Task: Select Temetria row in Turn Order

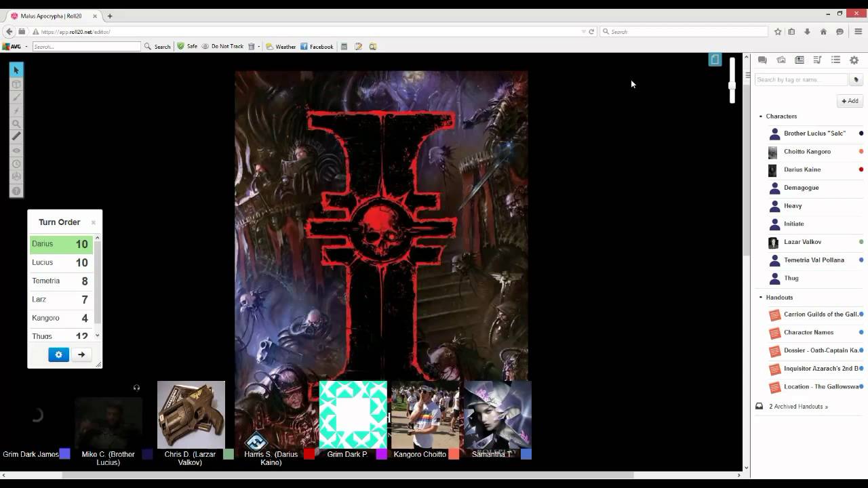Action: pos(61,281)
